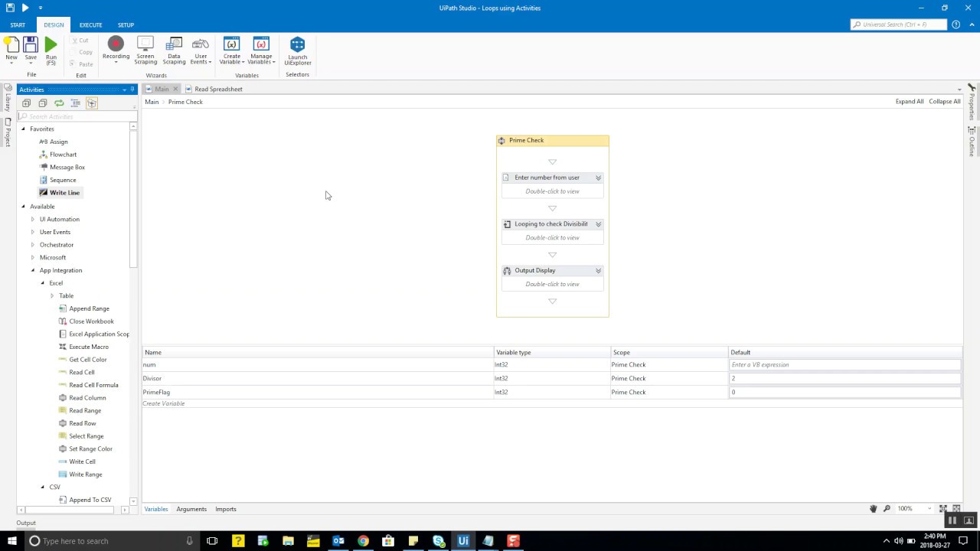Viewport: 980px width, 551px height.
Task: Expand all activities tree icon
Action: click(x=26, y=103)
